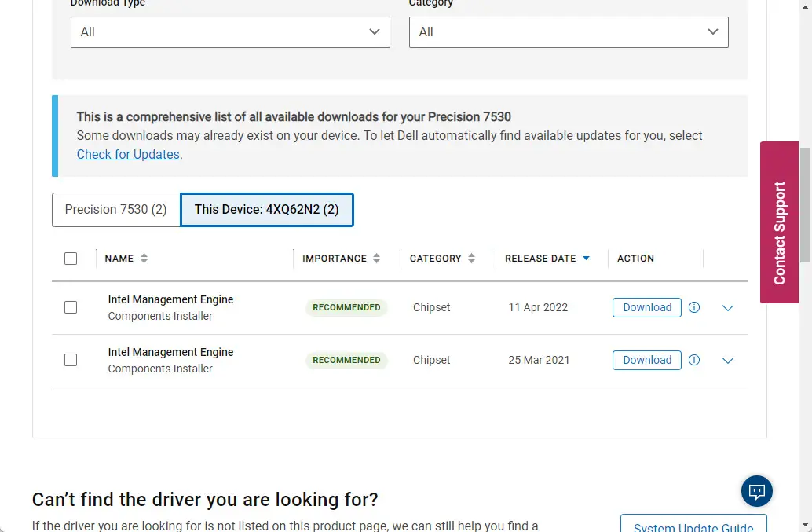812x532 pixels.
Task: Switch to the Precision 7530 tab
Action: pyautogui.click(x=115, y=210)
